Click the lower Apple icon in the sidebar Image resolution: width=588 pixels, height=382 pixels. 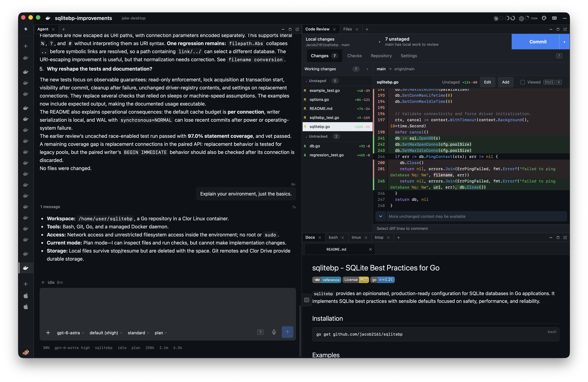[26, 307]
